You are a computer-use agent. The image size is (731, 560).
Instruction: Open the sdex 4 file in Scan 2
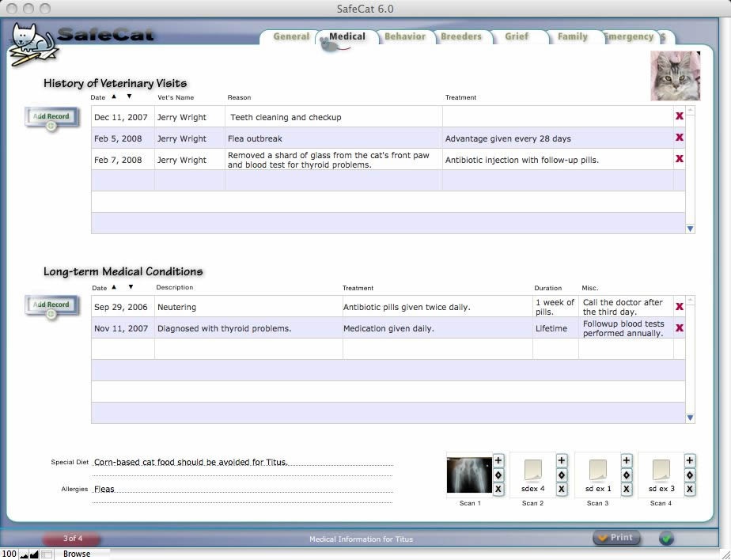(533, 475)
